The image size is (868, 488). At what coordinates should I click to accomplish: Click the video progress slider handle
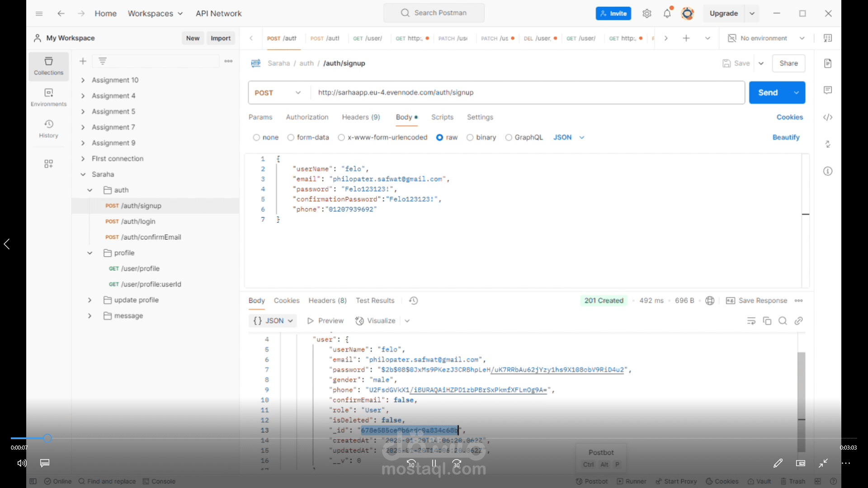[47, 438]
